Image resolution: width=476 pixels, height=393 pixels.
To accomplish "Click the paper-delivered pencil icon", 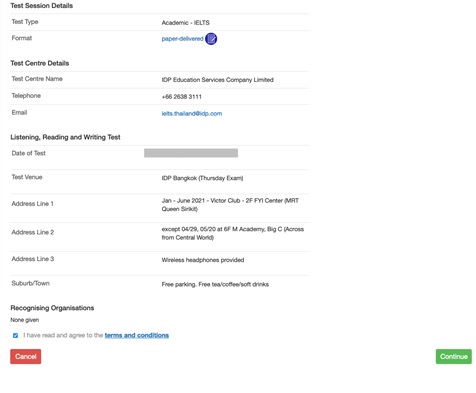I will click(211, 39).
